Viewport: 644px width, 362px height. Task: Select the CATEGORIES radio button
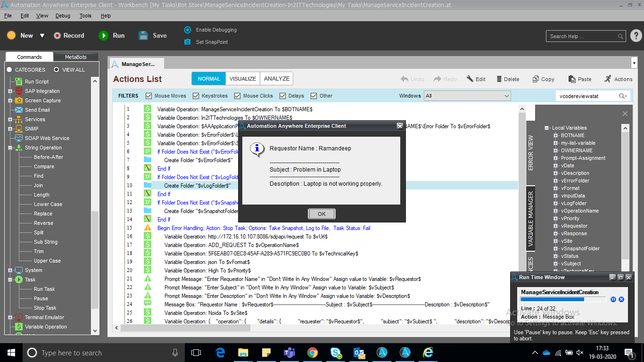[x=9, y=70]
